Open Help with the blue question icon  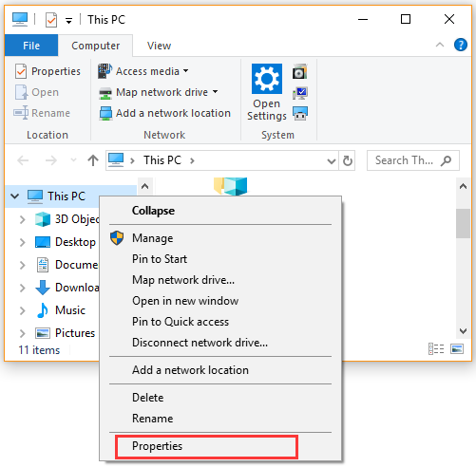coord(461,45)
